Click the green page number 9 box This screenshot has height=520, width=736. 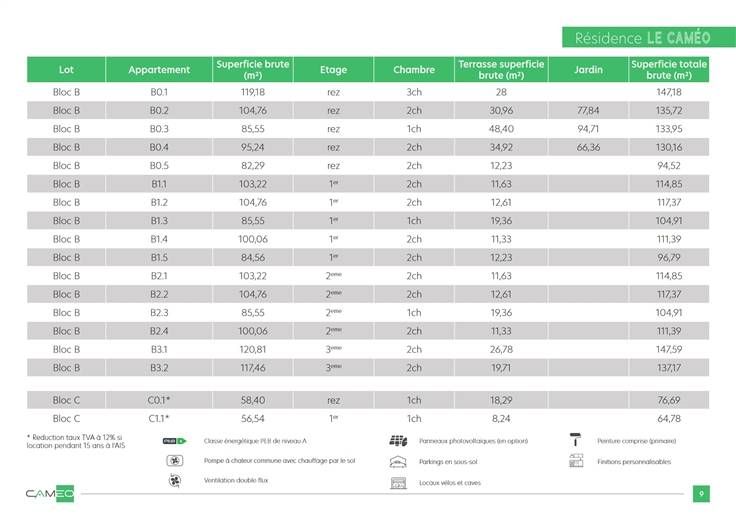[x=702, y=493]
